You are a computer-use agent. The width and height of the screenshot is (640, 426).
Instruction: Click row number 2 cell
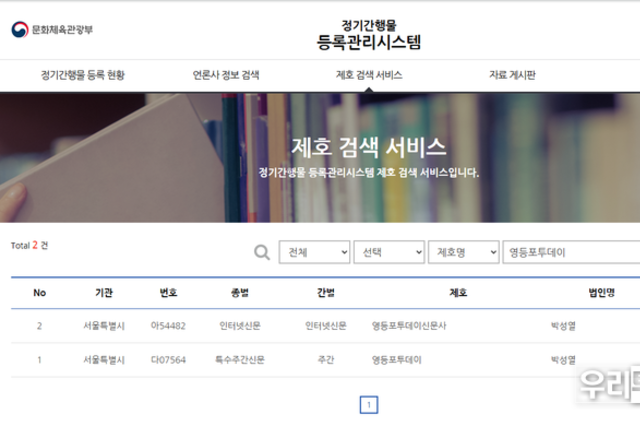tap(40, 326)
